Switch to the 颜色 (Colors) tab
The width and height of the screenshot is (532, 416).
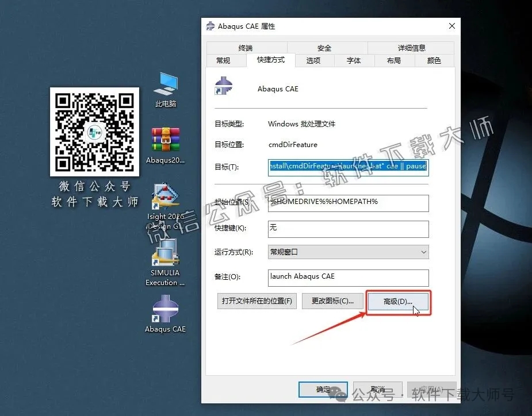pos(434,60)
